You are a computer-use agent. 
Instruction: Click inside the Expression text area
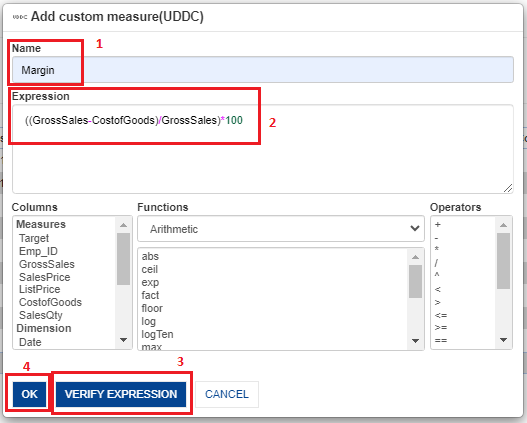(x=263, y=149)
